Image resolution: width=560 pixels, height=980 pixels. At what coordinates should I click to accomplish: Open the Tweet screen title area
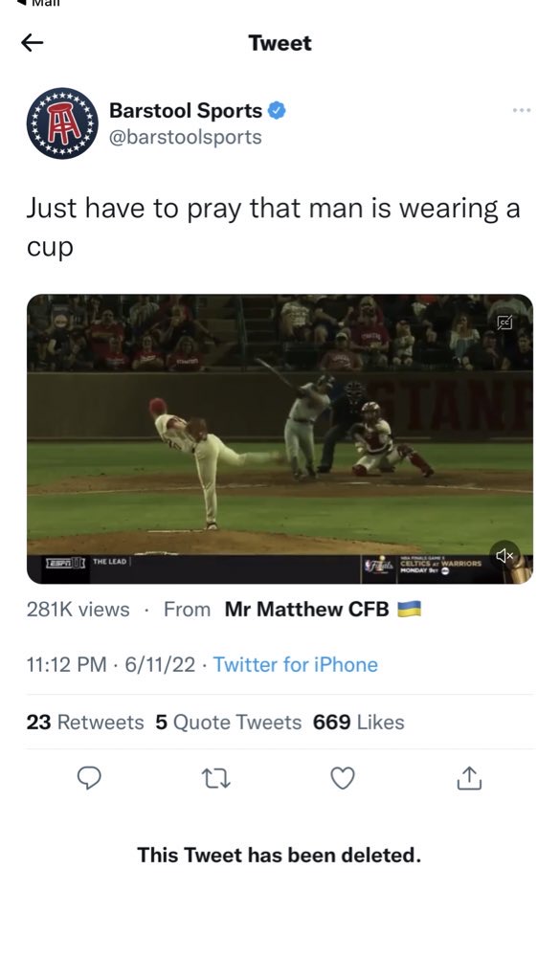point(280,42)
